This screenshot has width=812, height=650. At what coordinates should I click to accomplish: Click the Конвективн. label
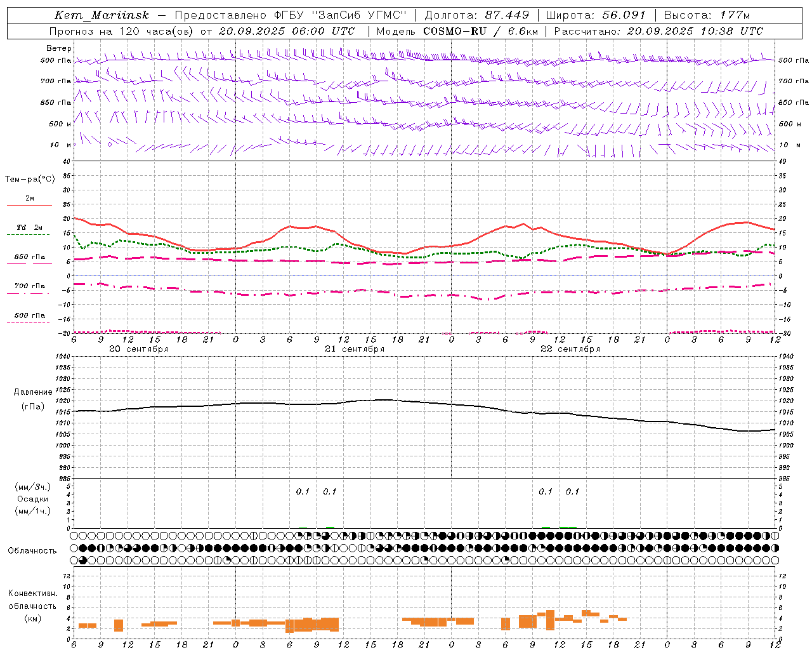click(32, 594)
